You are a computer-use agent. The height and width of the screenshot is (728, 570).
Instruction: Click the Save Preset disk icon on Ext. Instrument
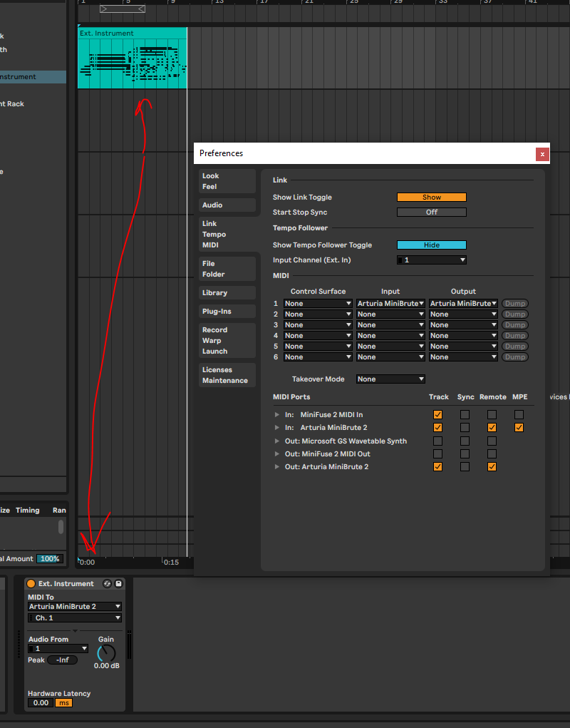point(118,583)
